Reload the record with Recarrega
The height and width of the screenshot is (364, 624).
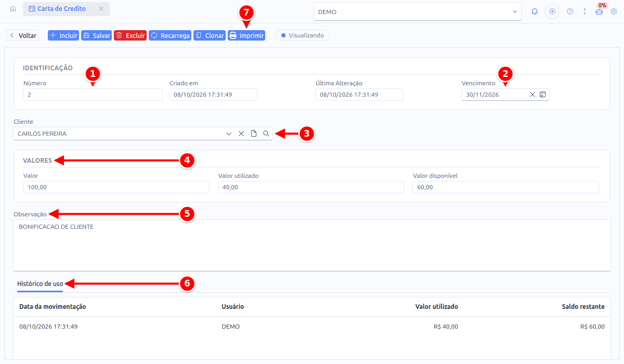[170, 36]
